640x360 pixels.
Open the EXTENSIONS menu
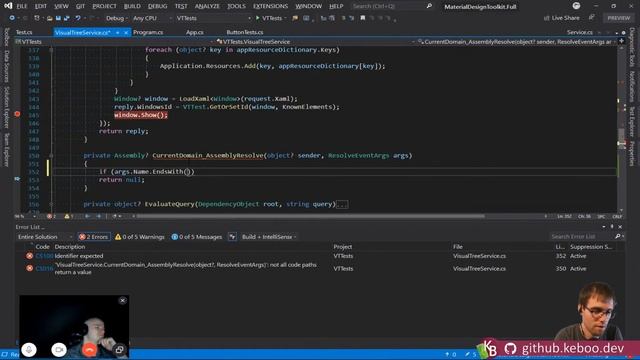click(270, 6)
